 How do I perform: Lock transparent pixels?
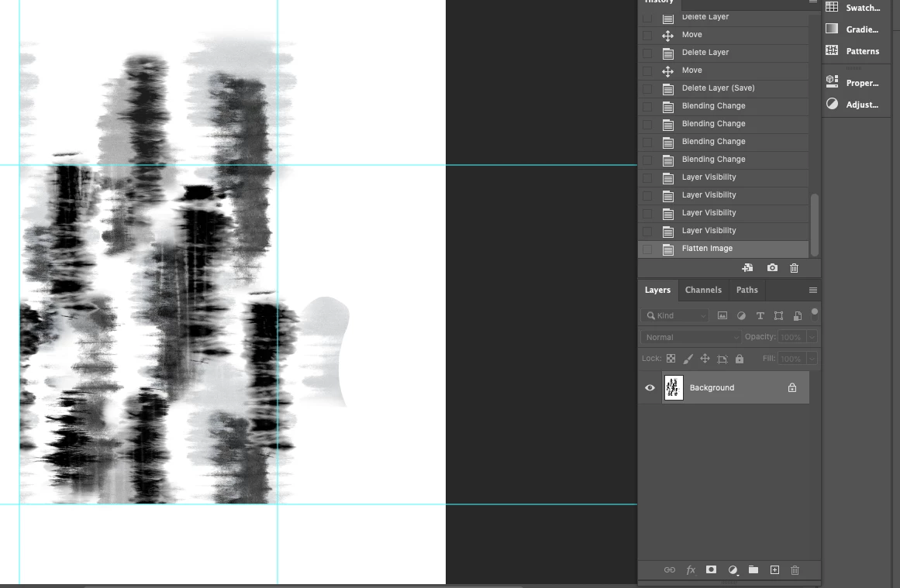671,359
